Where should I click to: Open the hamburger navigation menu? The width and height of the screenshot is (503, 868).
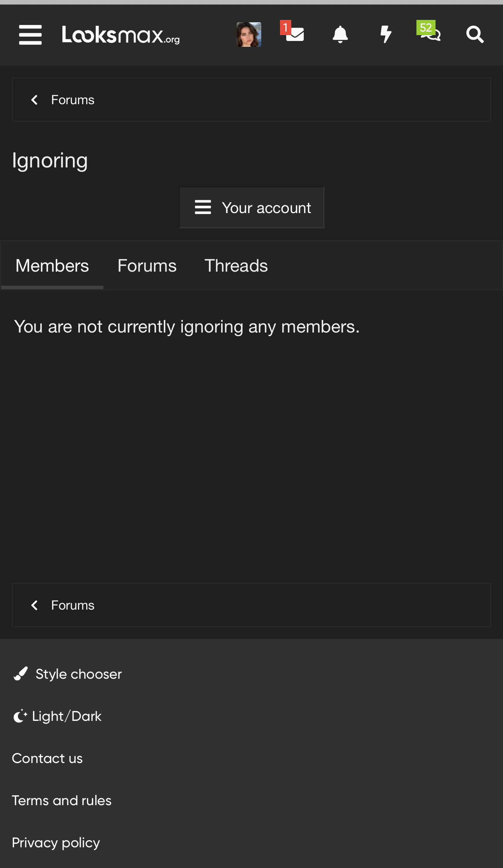(x=30, y=35)
